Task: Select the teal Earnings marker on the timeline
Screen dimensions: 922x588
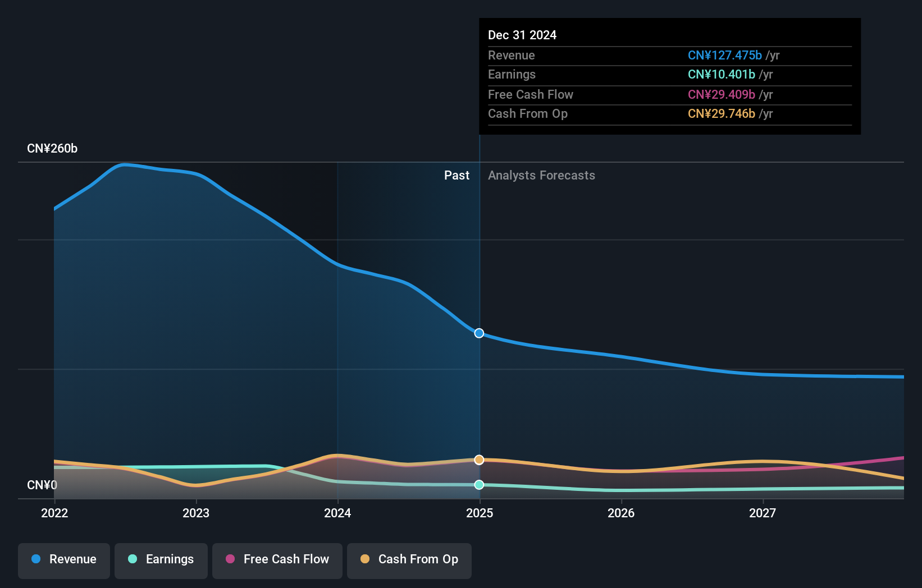Action: click(x=478, y=485)
